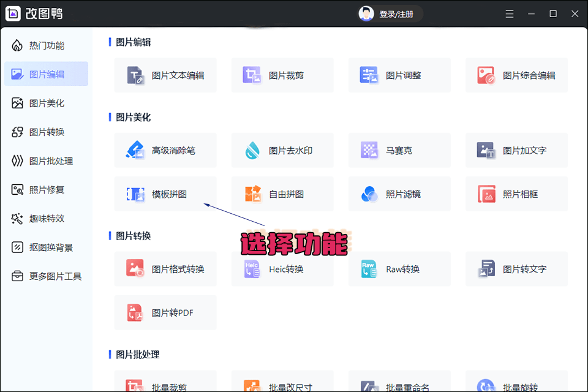The width and height of the screenshot is (588, 392).
Task: Click the 图片去水印 label text
Action: click(290, 151)
